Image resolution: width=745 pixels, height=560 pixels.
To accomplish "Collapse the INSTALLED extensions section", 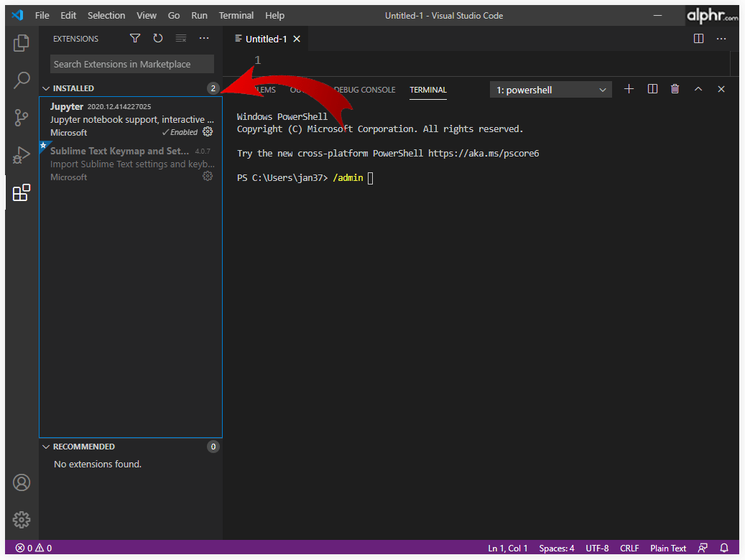I will 46,88.
